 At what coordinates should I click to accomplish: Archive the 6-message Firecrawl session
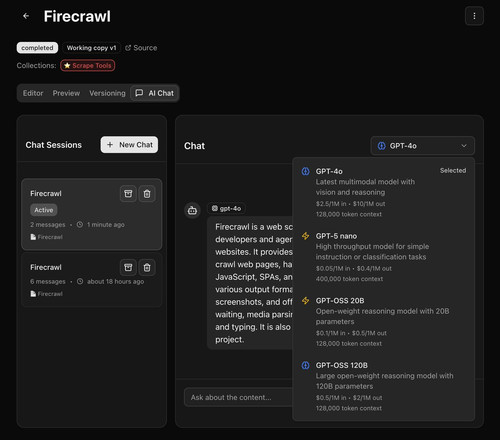point(128,267)
